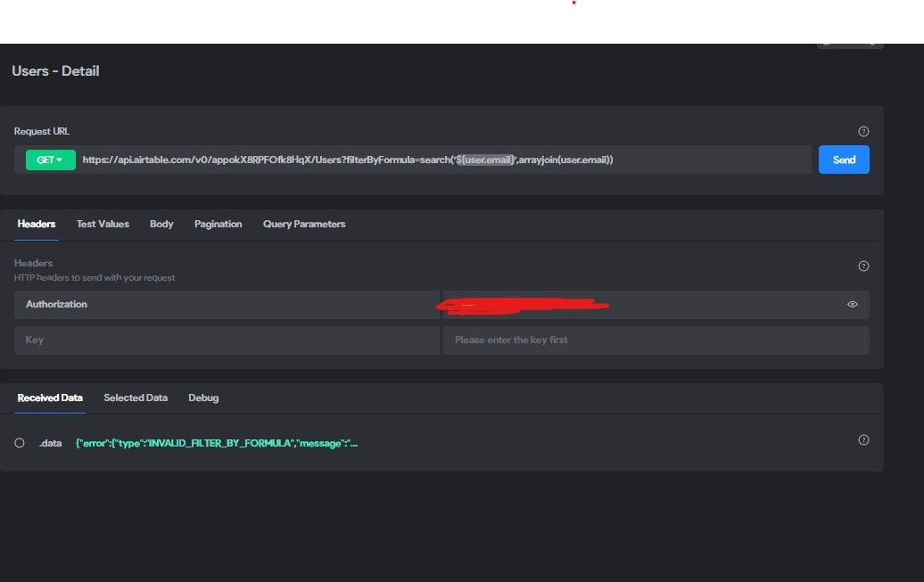Click the Send request button
The width and height of the screenshot is (924, 582).
tap(843, 160)
